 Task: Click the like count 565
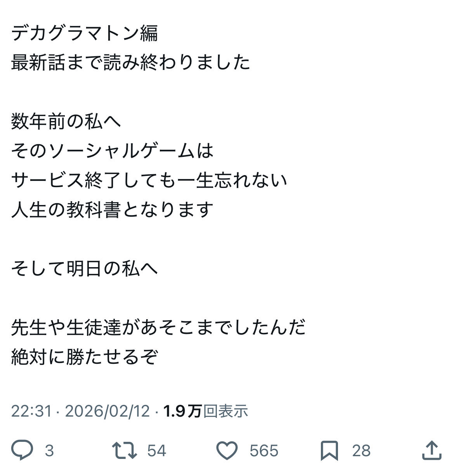(x=264, y=451)
